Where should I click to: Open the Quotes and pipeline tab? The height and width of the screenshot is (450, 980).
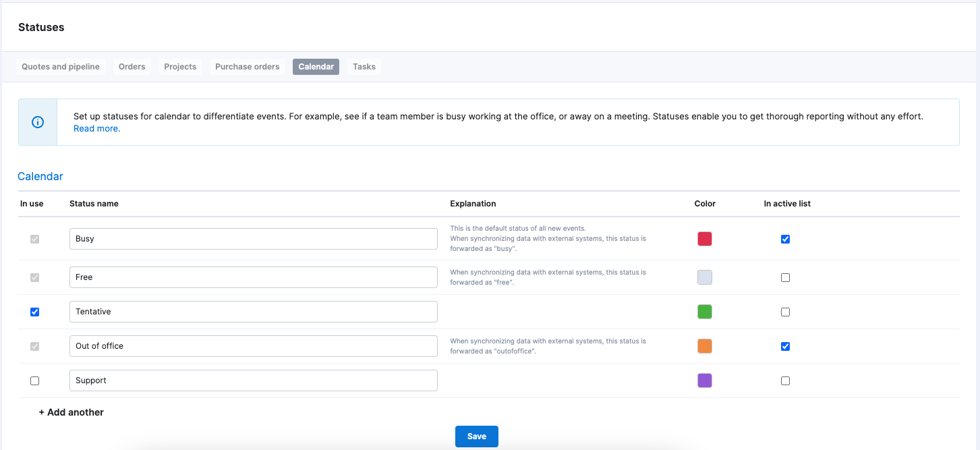tap(61, 67)
